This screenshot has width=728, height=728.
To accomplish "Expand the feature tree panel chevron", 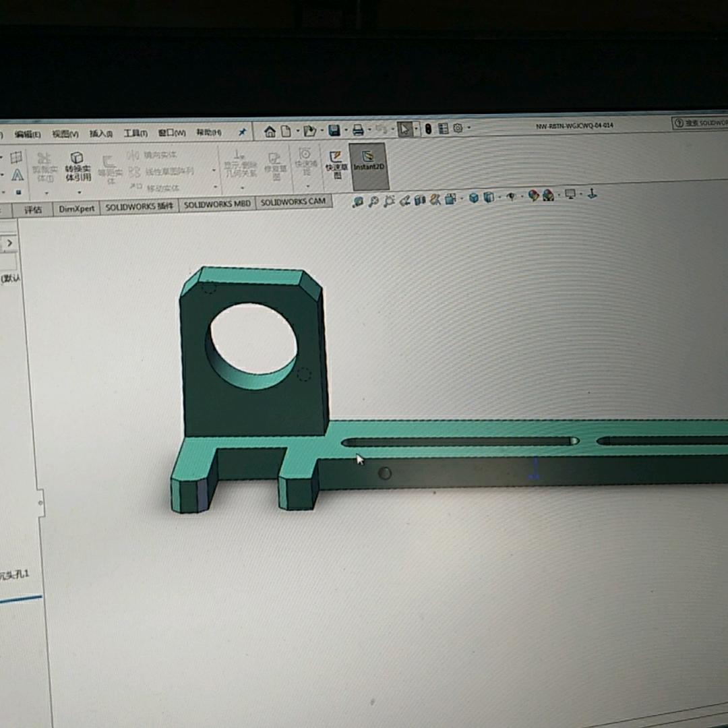I will point(9,243).
